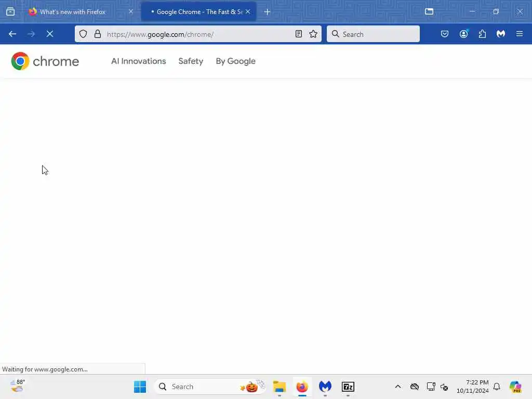Viewport: 532px width, 399px height.
Task: Open network display tray icon
Action: click(431, 387)
